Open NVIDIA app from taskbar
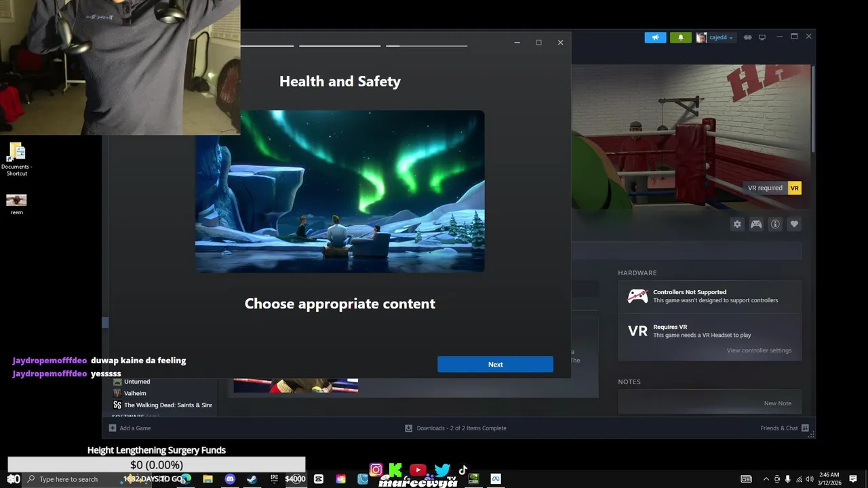The width and height of the screenshot is (868, 488). pyautogui.click(x=473, y=479)
